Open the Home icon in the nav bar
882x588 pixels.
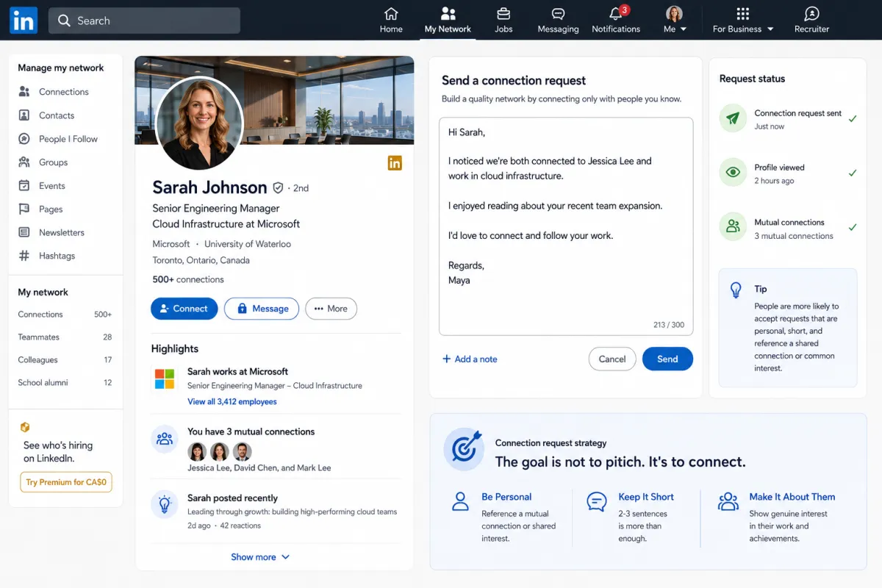pyautogui.click(x=391, y=14)
